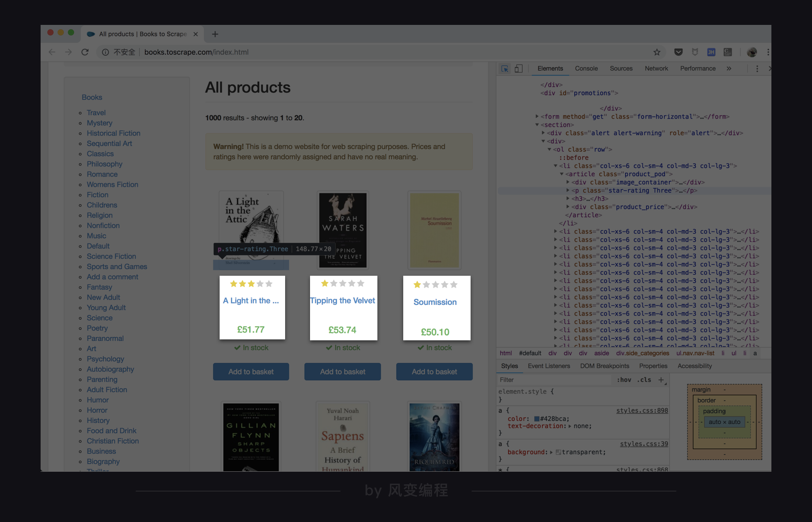The width and height of the screenshot is (812, 522).
Task: Switch to the Sources tab
Action: point(621,68)
